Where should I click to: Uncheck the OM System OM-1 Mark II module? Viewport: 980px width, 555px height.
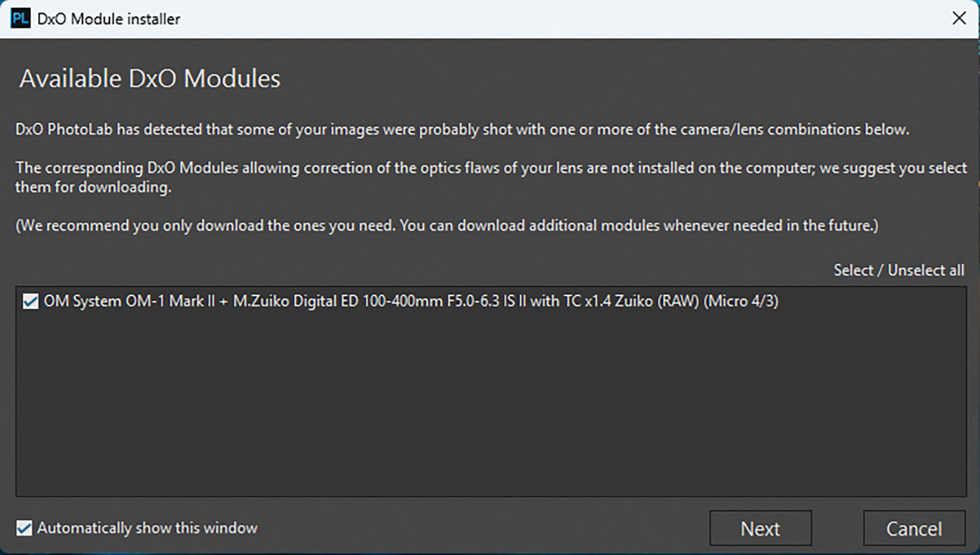[30, 301]
